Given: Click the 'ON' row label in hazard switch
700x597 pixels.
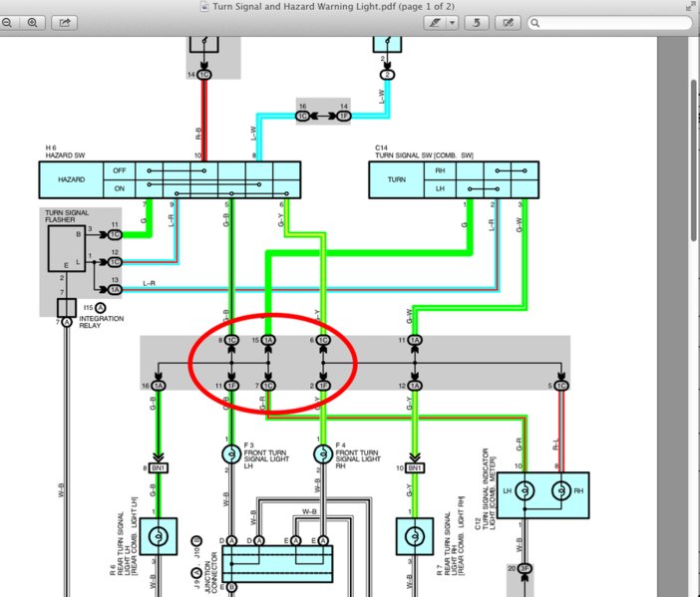Looking at the screenshot, I should (120, 188).
